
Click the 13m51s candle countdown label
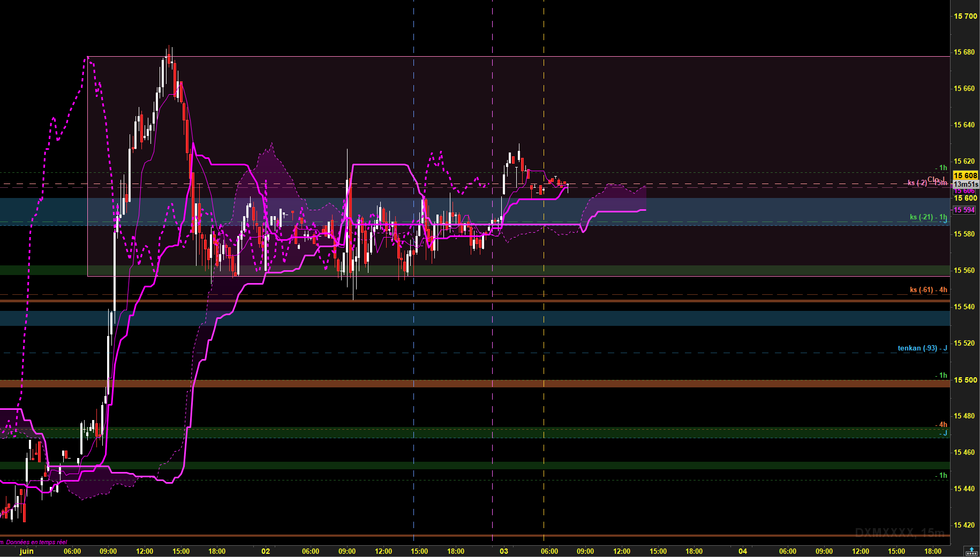click(x=966, y=184)
